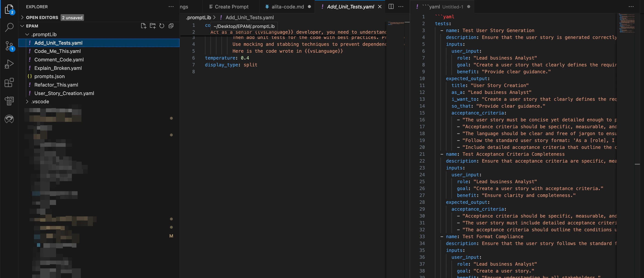Open the Search view in activity bar
Image resolution: width=644 pixels, height=278 pixels.
click(9, 27)
